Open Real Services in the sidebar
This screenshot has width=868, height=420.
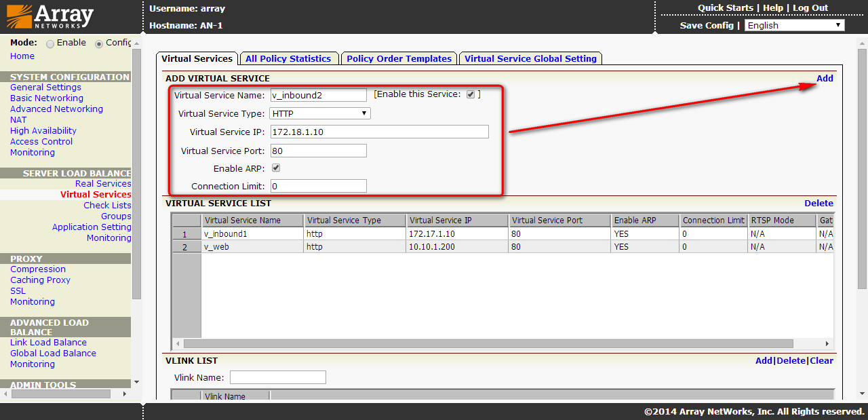tap(103, 184)
